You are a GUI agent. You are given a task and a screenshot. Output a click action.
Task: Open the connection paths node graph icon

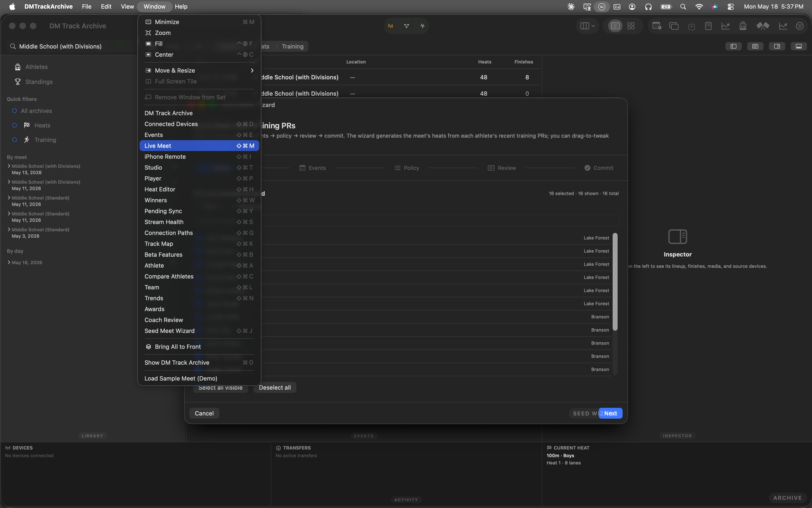tap(406, 26)
